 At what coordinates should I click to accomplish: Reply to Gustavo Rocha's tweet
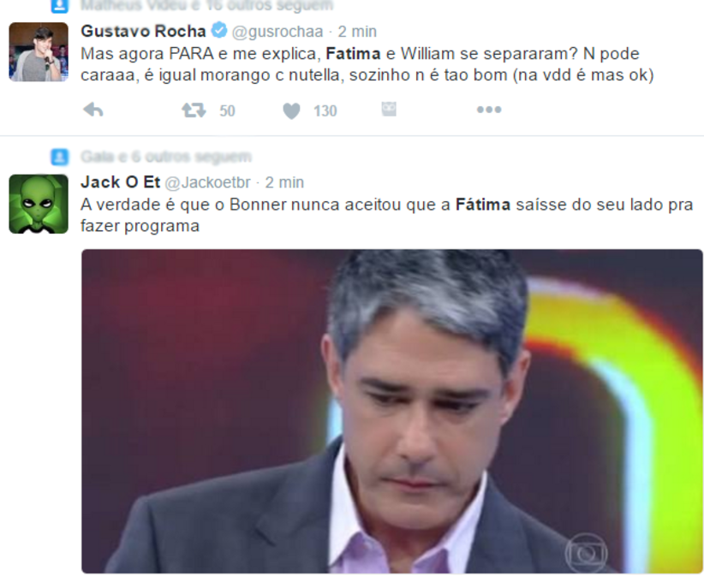(93, 110)
